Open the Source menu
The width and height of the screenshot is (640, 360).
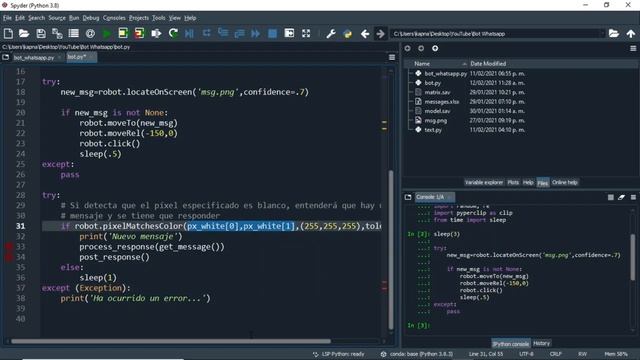coord(57,18)
